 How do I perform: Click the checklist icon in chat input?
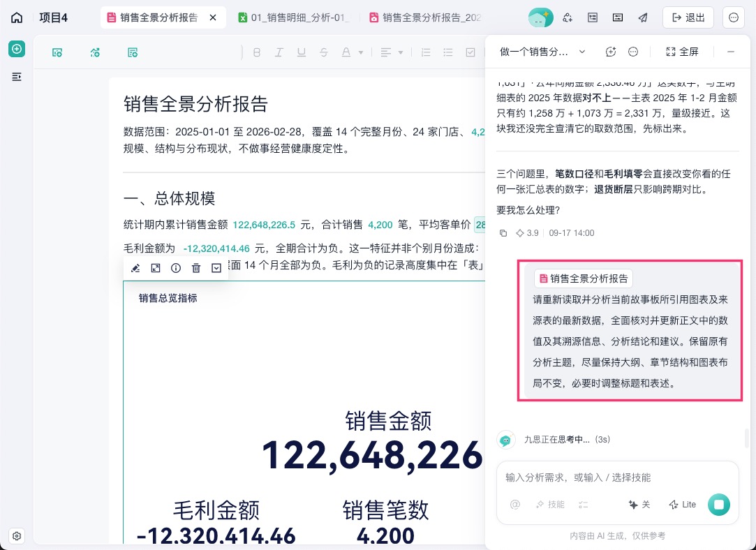584,505
